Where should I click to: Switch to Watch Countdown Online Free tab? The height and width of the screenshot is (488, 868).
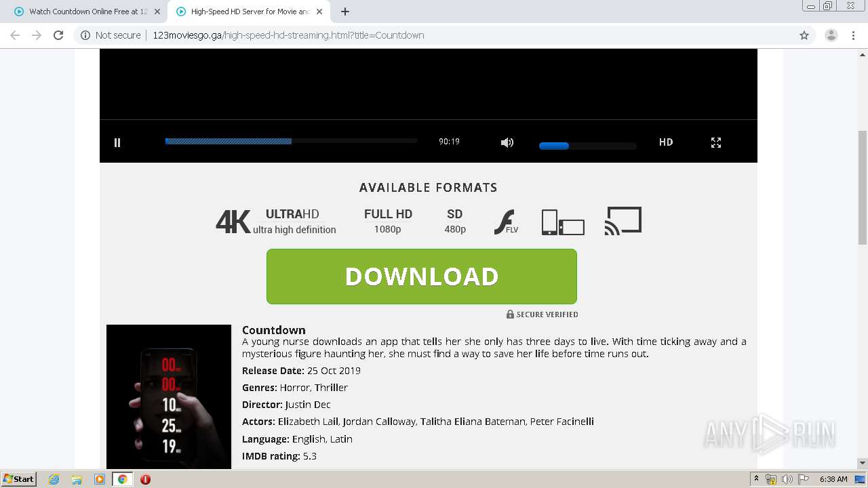click(88, 12)
